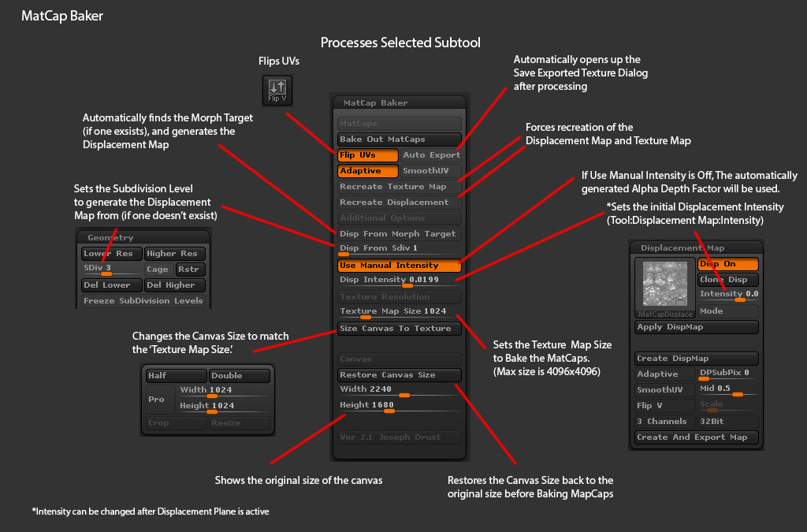
Task: Click the Flip V icon button
Action: coord(277,90)
